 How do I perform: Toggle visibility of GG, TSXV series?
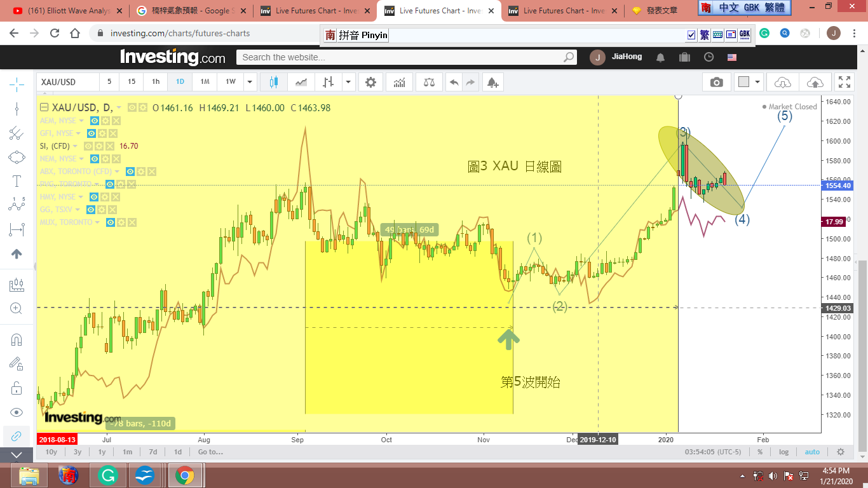[x=91, y=210]
